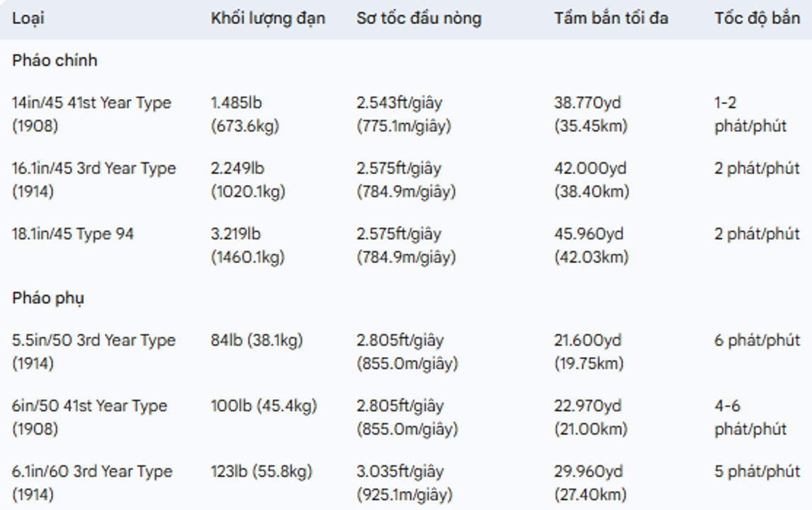Select the 14in/45 41st Year Type cell
The height and width of the screenshot is (510, 812).
[91, 114]
